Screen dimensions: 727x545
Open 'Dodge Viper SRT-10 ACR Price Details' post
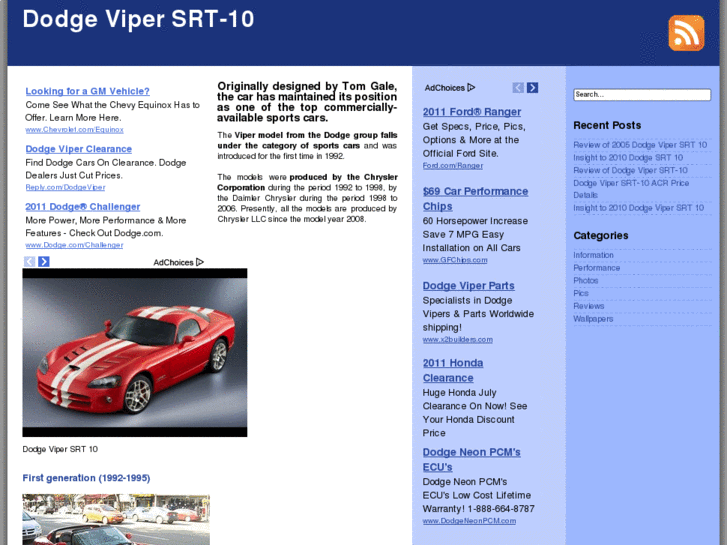pos(631,189)
